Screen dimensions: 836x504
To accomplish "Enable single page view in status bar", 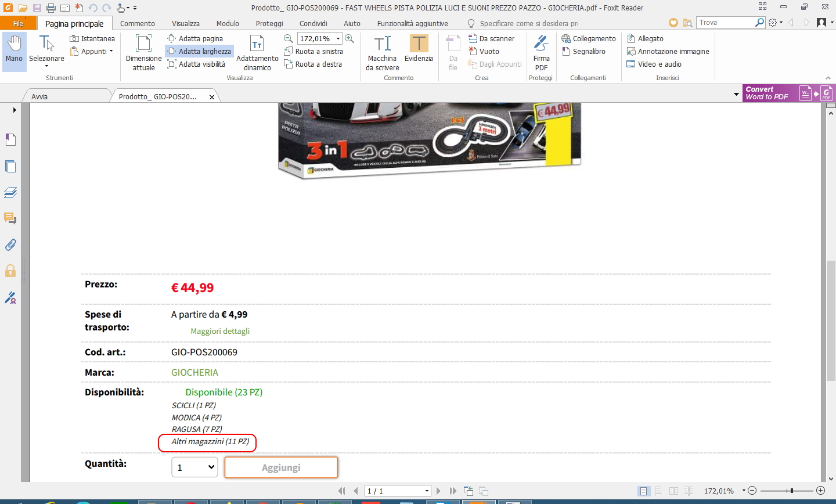I will tap(643, 491).
